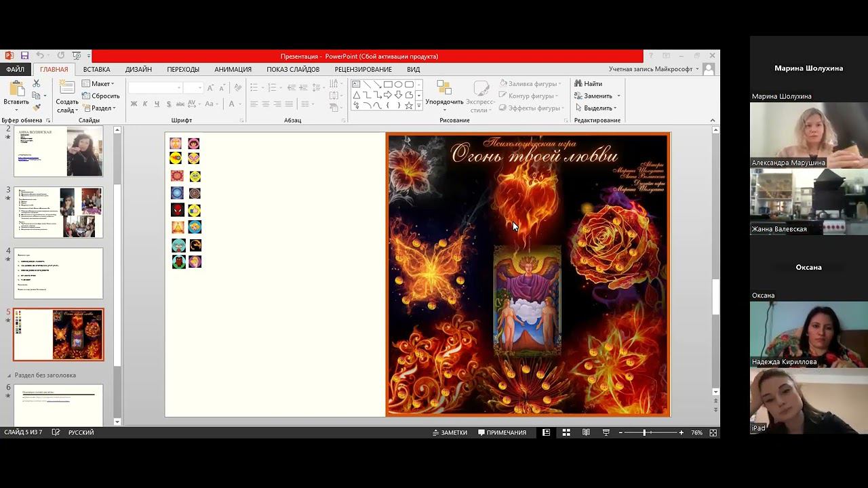Click Заменить (Replace) button
Image resolution: width=868 pixels, height=488 pixels.
coord(597,96)
